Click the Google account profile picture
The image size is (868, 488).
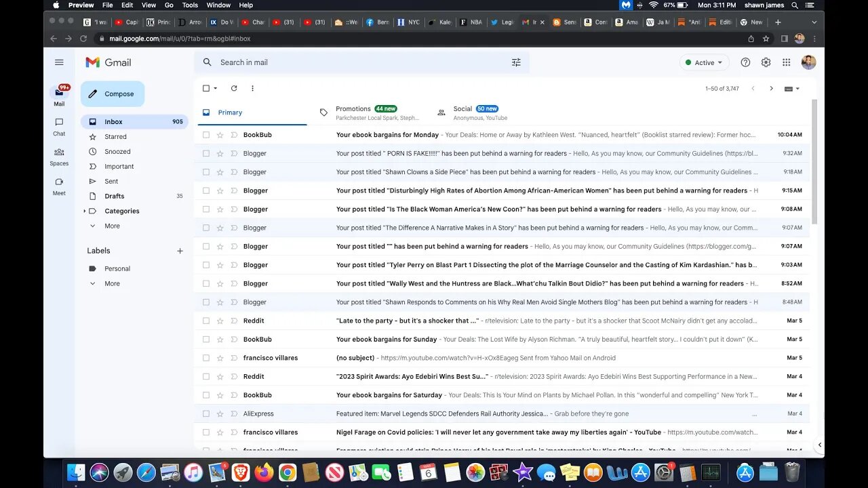point(808,62)
